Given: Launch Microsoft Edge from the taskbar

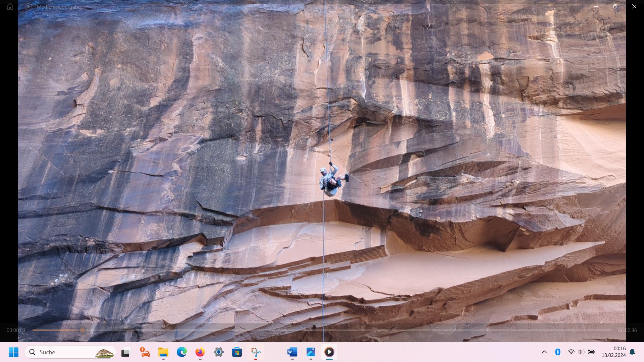Looking at the screenshot, I should 182,352.
